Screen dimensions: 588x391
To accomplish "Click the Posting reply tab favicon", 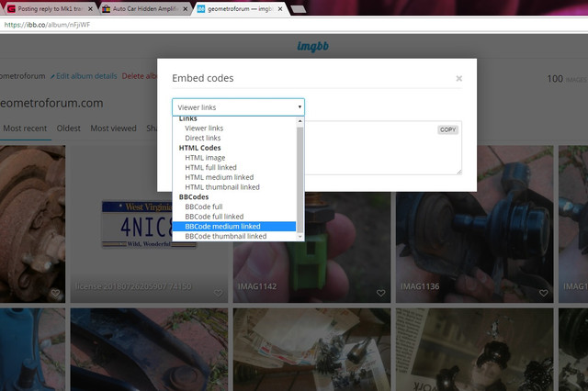I will pos(12,8).
